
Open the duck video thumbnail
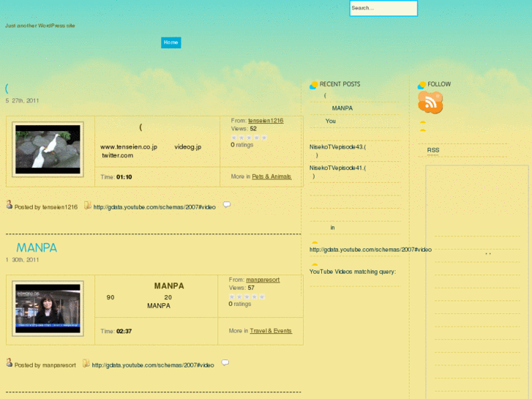[48, 149]
